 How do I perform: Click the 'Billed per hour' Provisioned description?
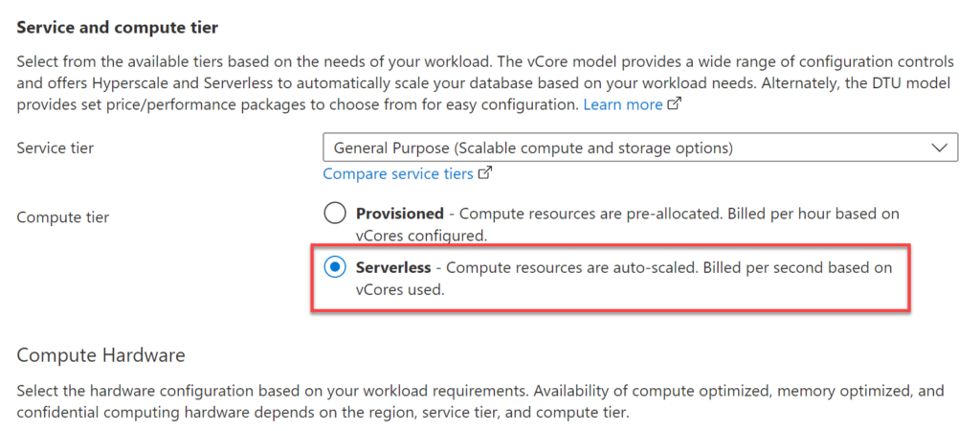coord(670,214)
